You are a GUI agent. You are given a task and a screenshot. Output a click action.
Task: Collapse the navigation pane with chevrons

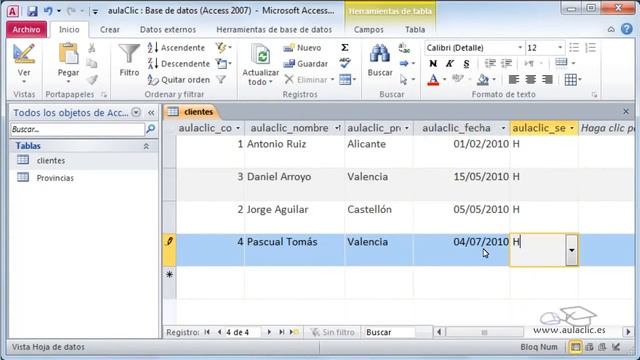pyautogui.click(x=151, y=113)
